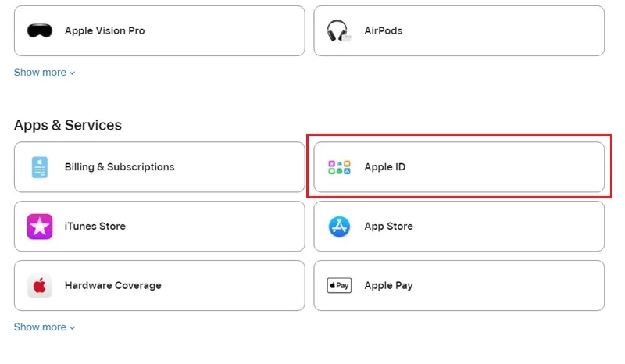Open Hardware Coverage text label
Screen dimensions: 625x364
(112, 285)
